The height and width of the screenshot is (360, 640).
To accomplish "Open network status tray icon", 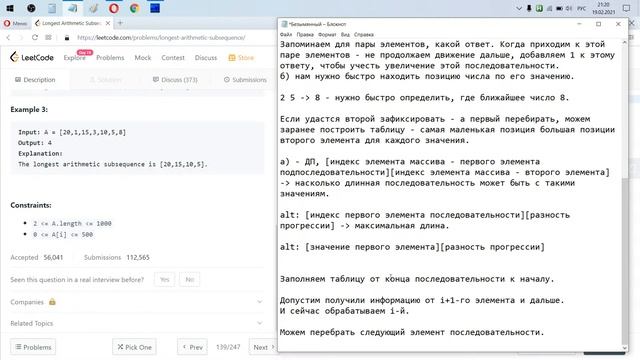I will [x=549, y=8].
